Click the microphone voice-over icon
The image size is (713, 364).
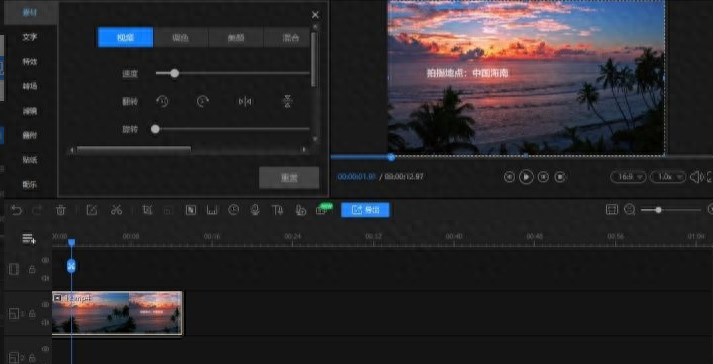(x=255, y=210)
